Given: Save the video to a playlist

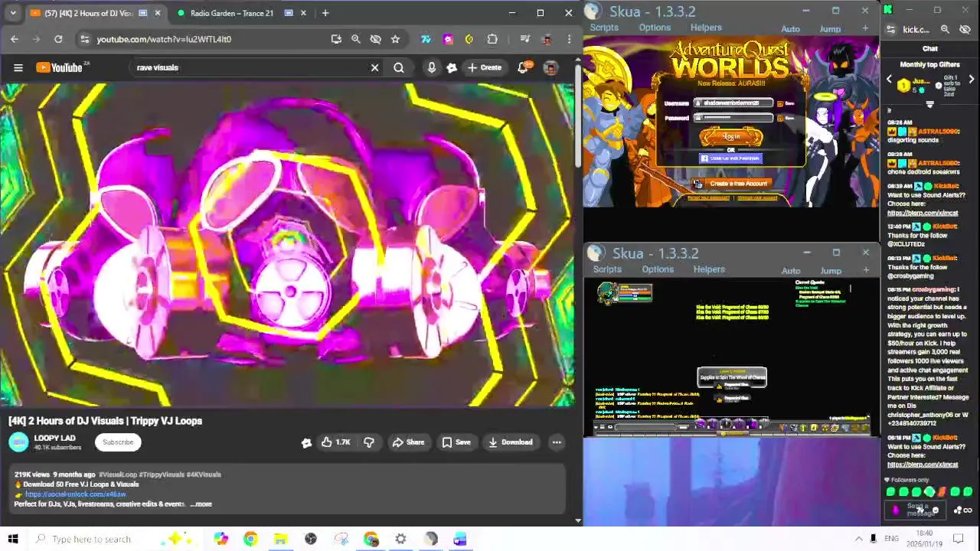Looking at the screenshot, I should click(456, 442).
